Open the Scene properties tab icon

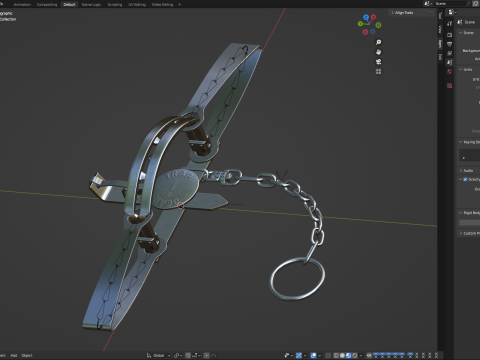[450, 62]
